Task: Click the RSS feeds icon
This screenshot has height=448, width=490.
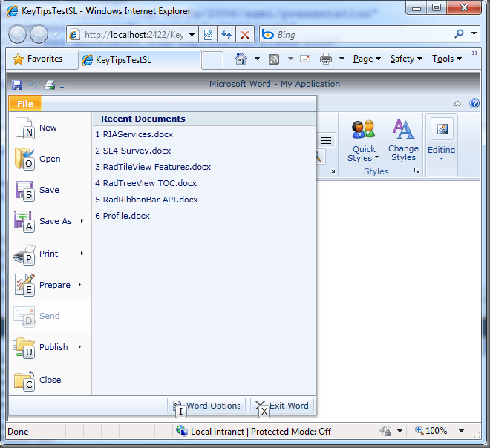Action: pyautogui.click(x=274, y=59)
